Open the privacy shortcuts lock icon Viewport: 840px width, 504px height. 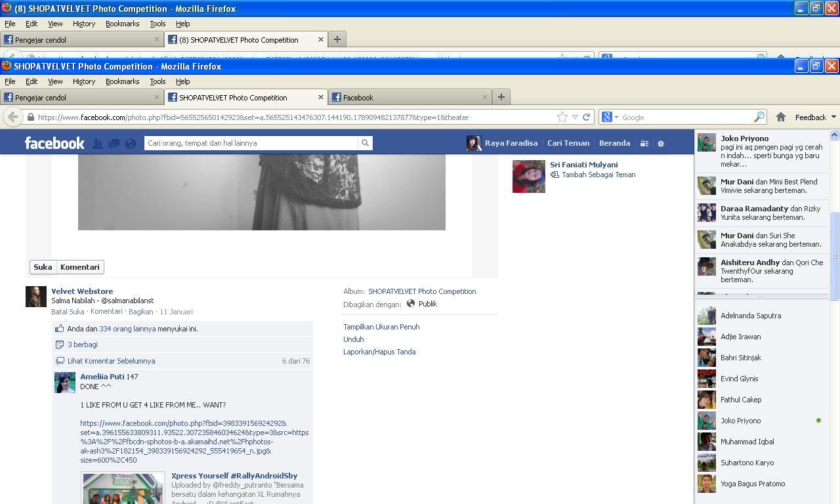(644, 143)
